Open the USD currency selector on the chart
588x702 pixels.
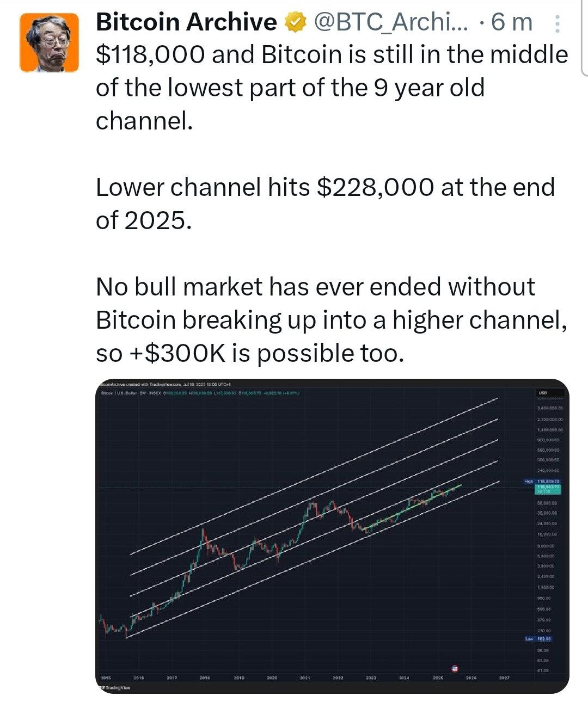(x=543, y=392)
